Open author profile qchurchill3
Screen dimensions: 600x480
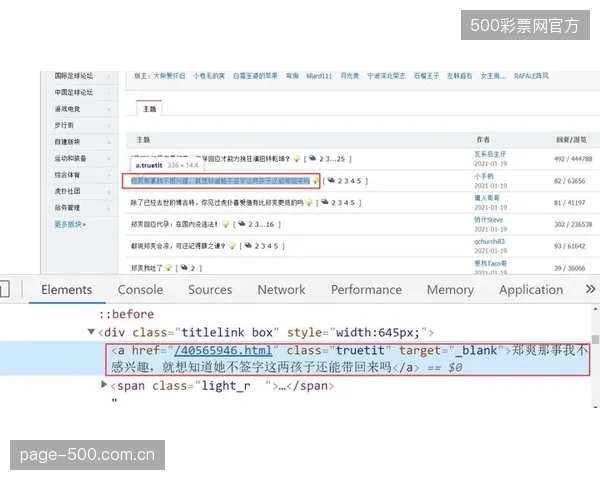489,242
